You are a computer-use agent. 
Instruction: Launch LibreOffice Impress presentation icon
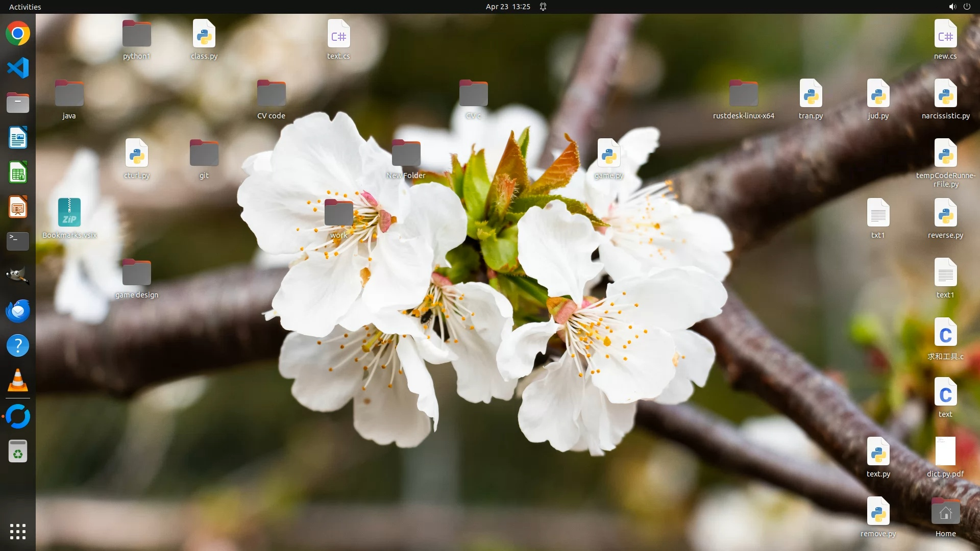18,207
